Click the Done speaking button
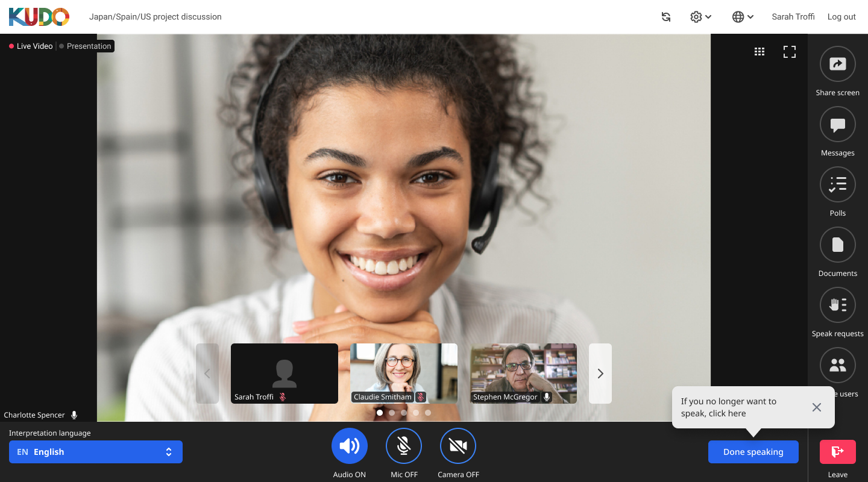This screenshot has width=868, height=482. click(753, 452)
